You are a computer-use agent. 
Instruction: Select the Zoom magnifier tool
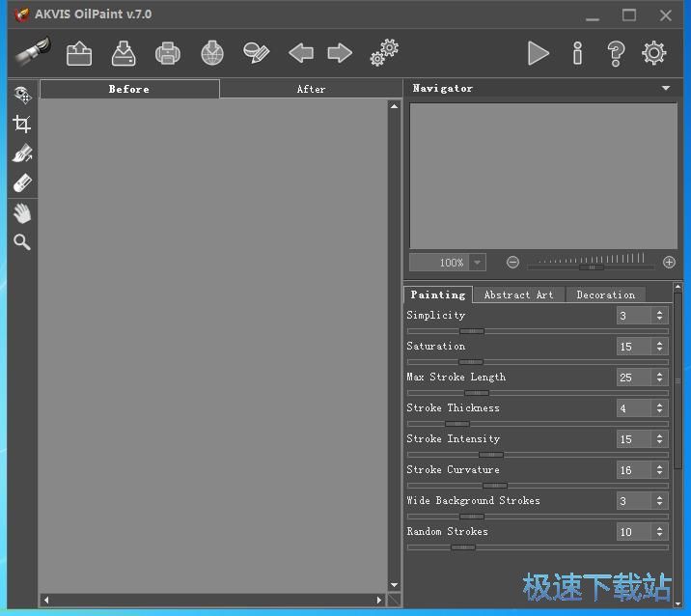click(x=21, y=242)
